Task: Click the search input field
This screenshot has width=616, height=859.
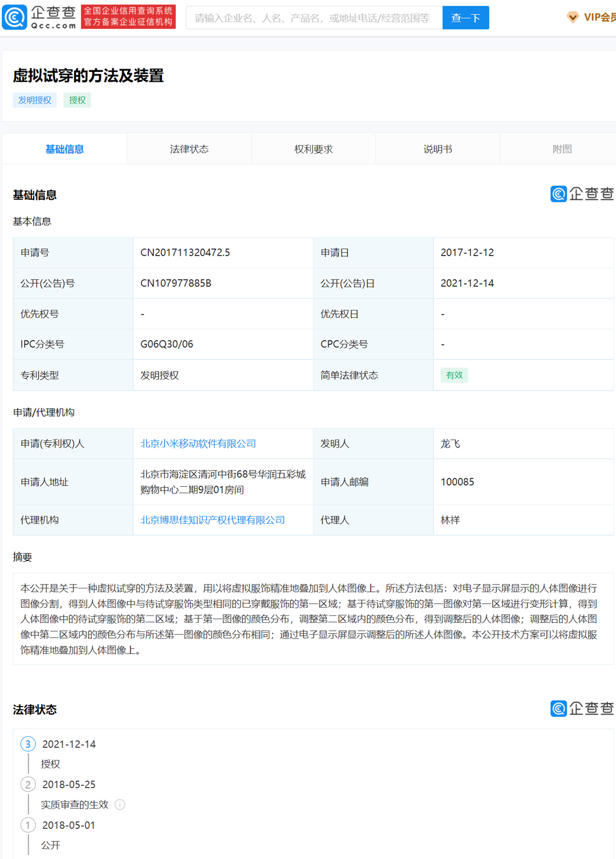Action: tap(314, 17)
